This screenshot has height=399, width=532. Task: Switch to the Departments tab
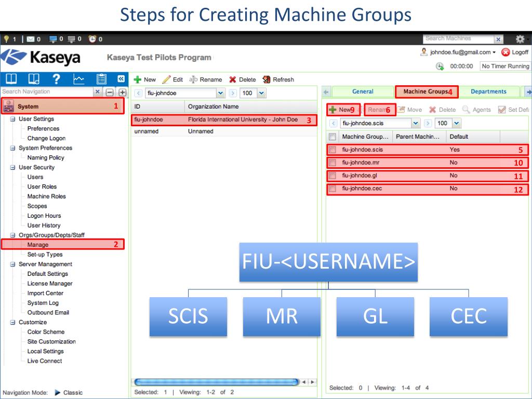pos(488,91)
